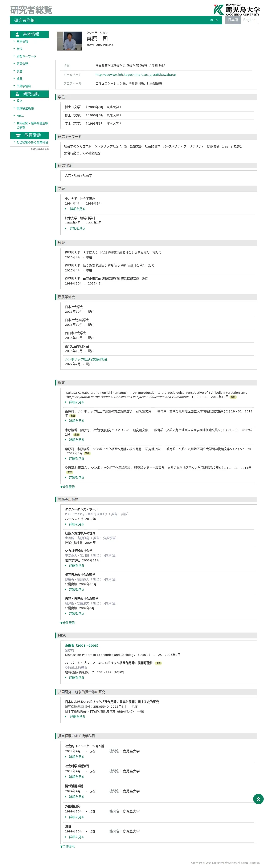Show all papers with ▼全件表示 under 論文
This screenshot has width=270, height=868.
pyautogui.click(x=68, y=487)
